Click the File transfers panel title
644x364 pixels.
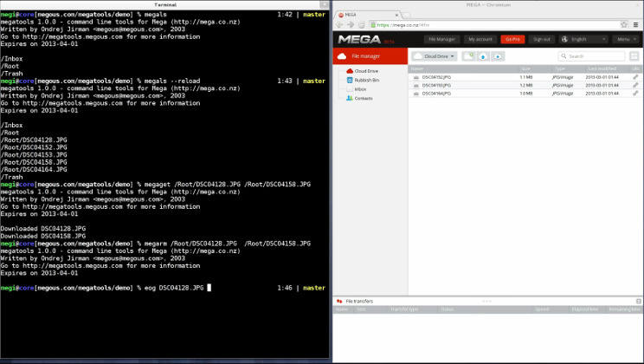coord(359,301)
